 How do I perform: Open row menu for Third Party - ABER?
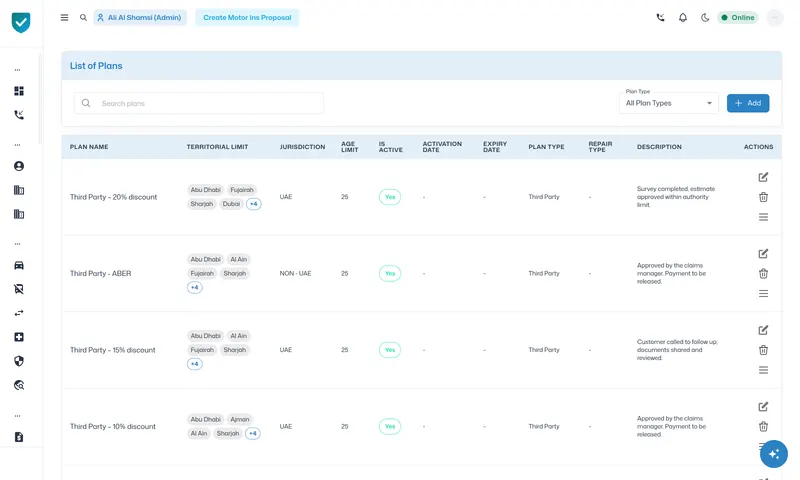(763, 294)
